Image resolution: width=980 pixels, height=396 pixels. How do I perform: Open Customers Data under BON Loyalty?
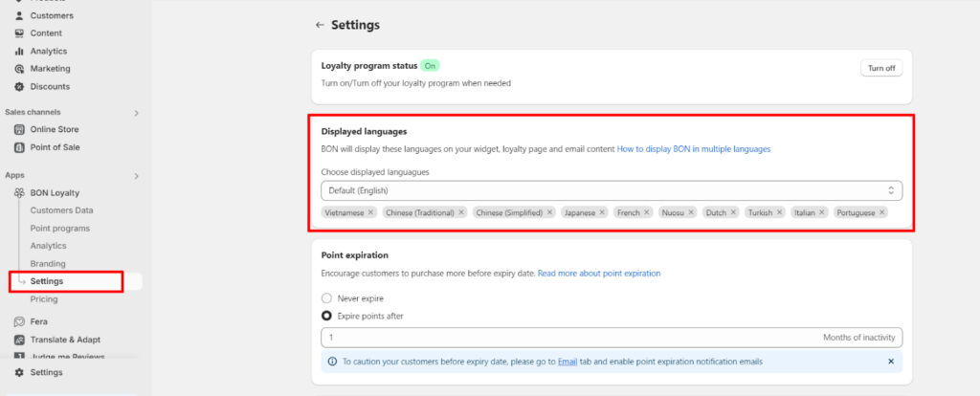62,210
